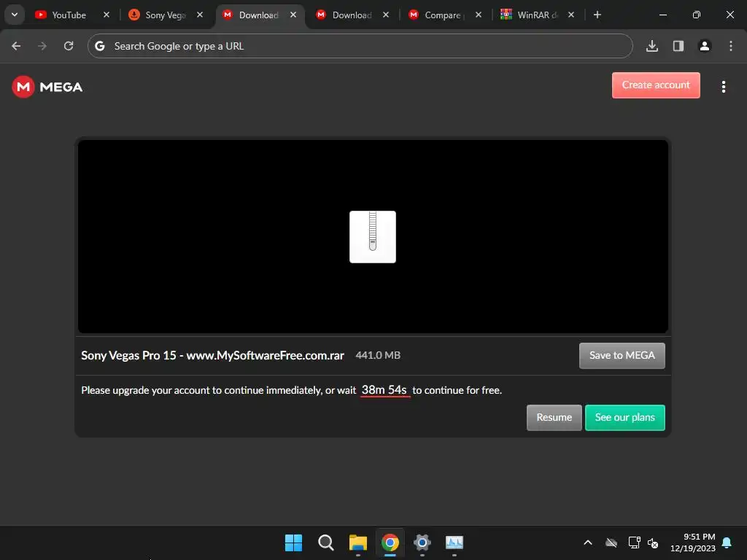This screenshot has width=747, height=560.
Task: Click the Save to MEGA button
Action: coord(622,356)
